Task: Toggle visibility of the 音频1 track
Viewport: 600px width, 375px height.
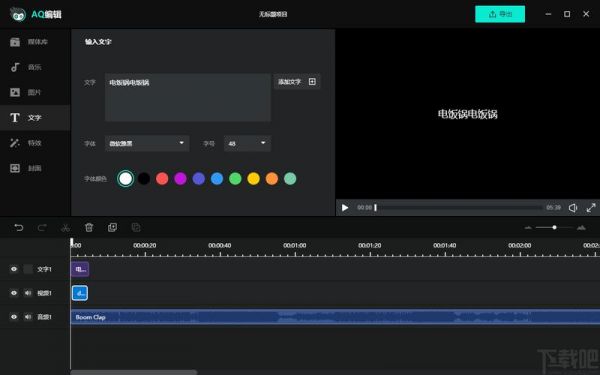Action: tap(14, 317)
